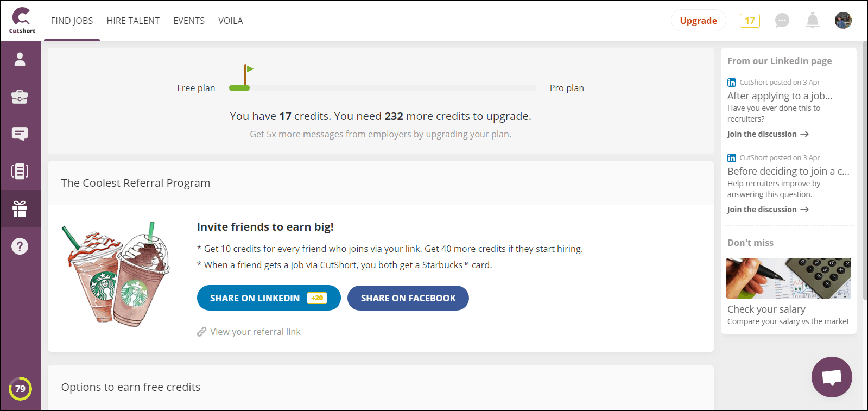Open the user avatar menu
Image resolution: width=868 pixels, height=411 pixels.
tap(843, 21)
